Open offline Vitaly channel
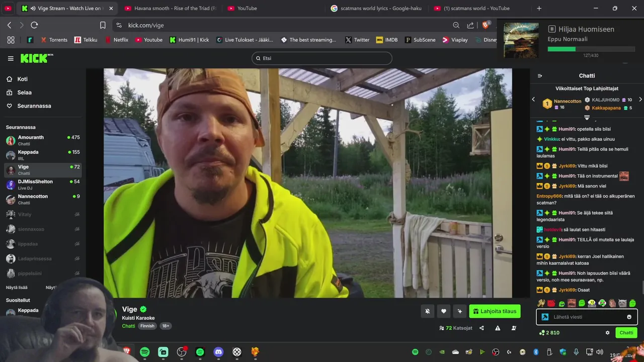 [x=43, y=214]
